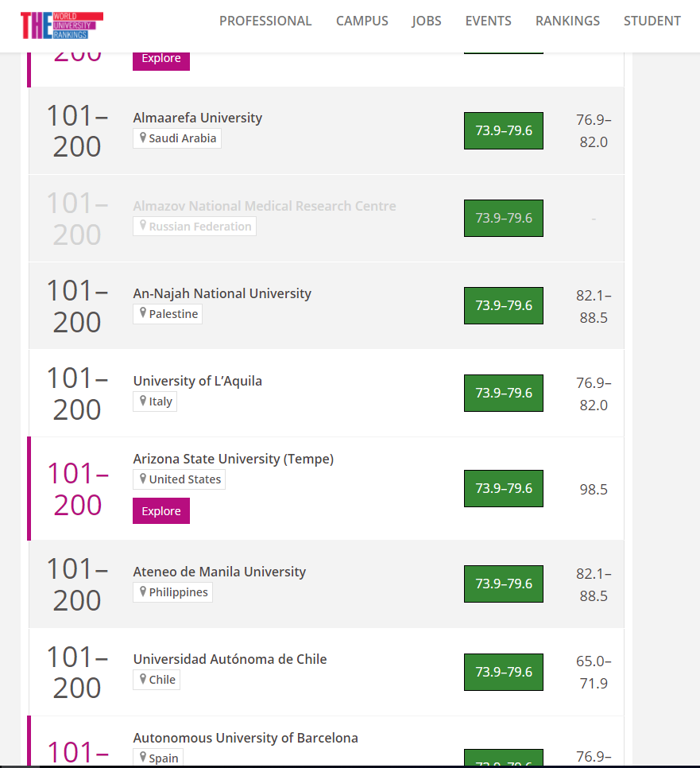This screenshot has height=768, width=700.
Task: Open the Events menu
Action: pyautogui.click(x=489, y=21)
